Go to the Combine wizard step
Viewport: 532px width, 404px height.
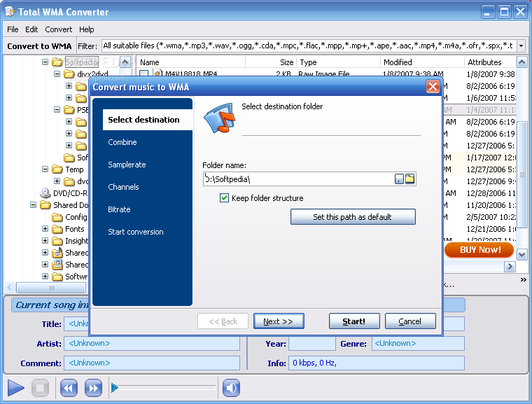[x=122, y=142]
